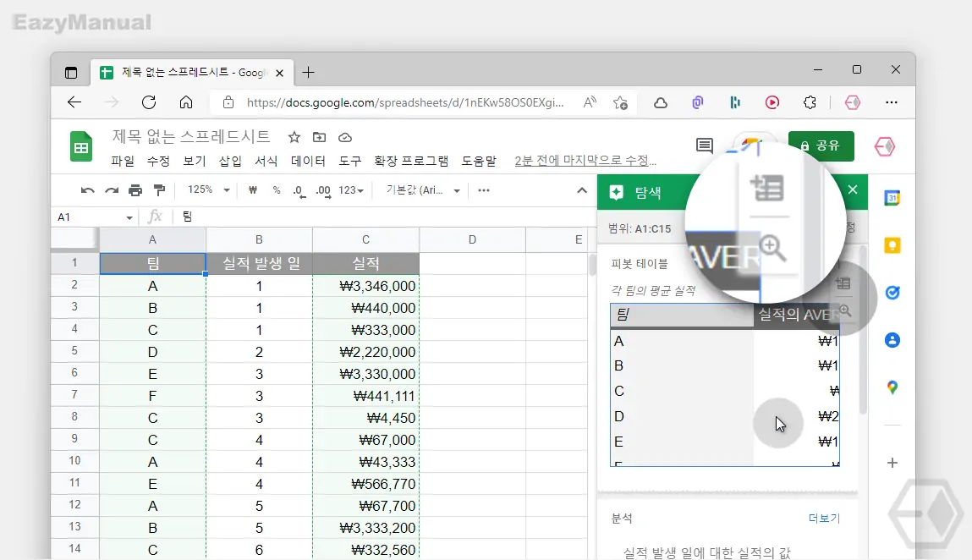
Task: Open the name box dropdown arrow
Action: point(129,217)
